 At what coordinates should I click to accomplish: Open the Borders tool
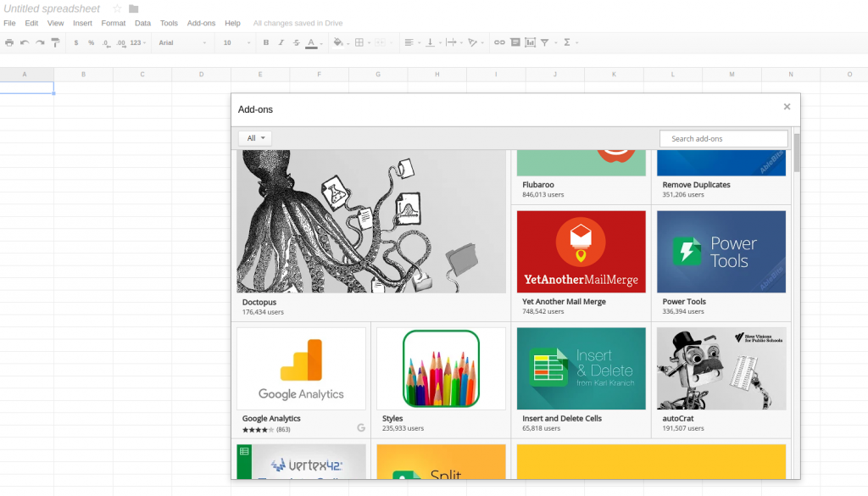[x=359, y=42]
